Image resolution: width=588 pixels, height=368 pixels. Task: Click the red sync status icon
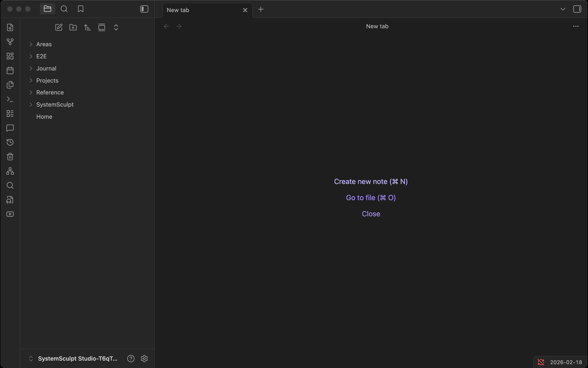point(541,362)
